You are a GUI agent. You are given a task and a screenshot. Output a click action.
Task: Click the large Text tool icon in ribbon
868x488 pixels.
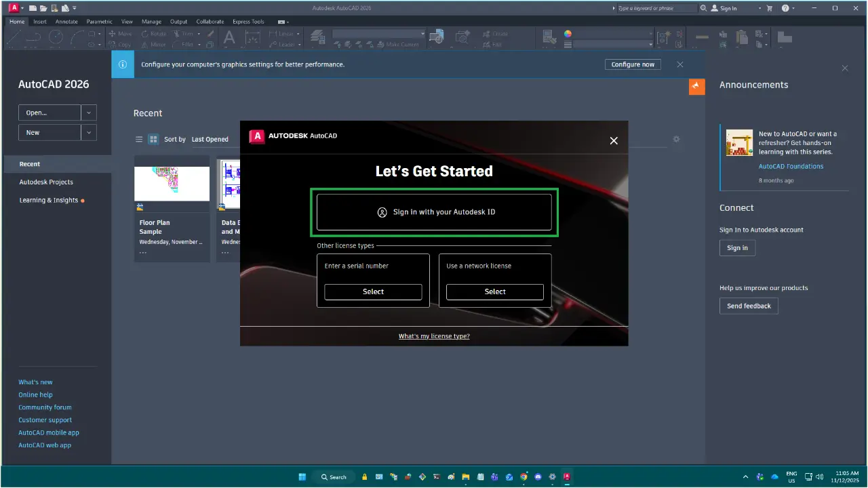[x=229, y=37]
